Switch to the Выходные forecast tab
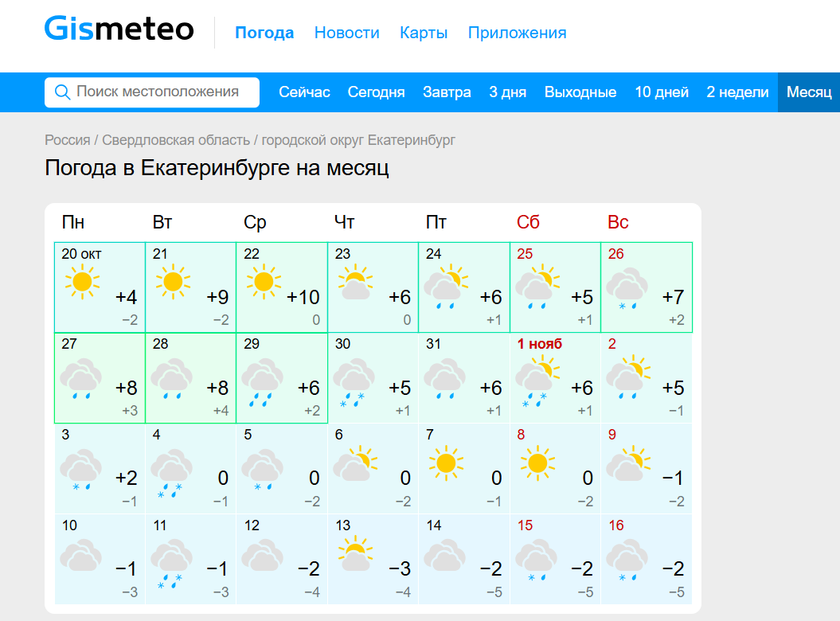Screen dimensions: 840x621 (580, 92)
